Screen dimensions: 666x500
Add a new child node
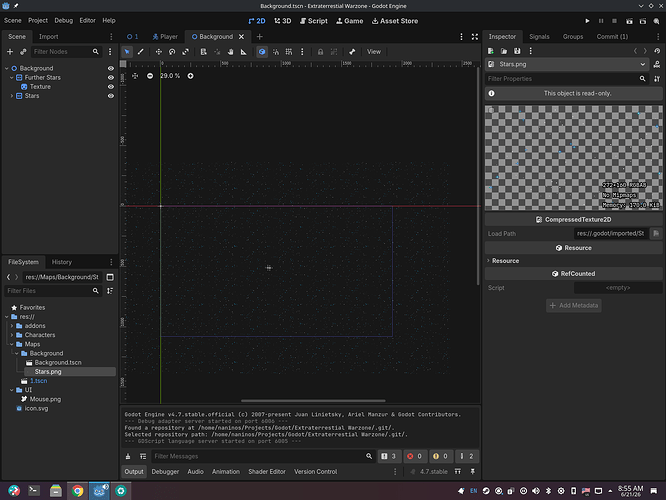point(10,52)
